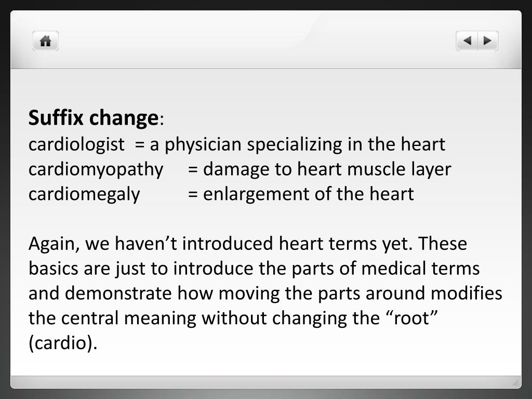Click definition "damage to heart muscle layer"
The width and height of the screenshot is (532, 399).
coord(327,169)
